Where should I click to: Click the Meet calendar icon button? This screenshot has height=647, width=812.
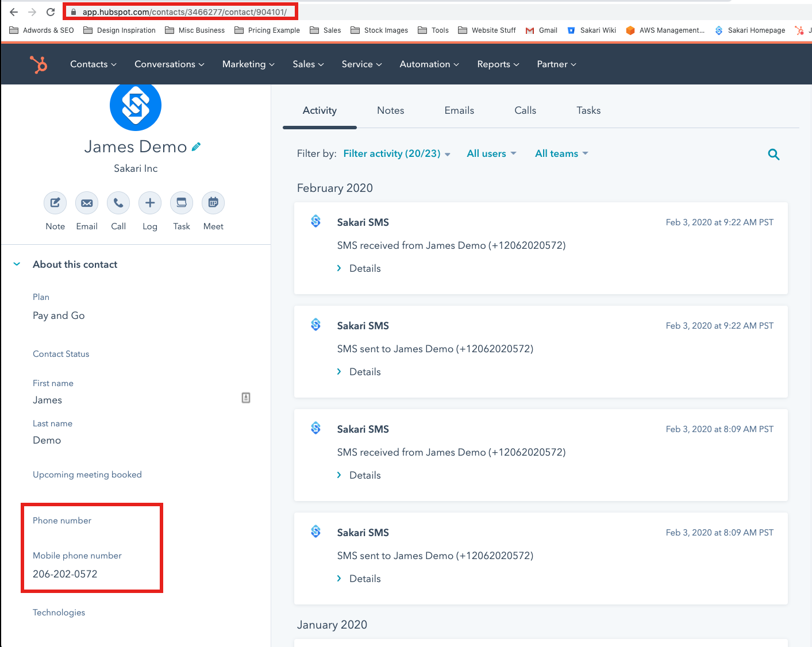(213, 203)
